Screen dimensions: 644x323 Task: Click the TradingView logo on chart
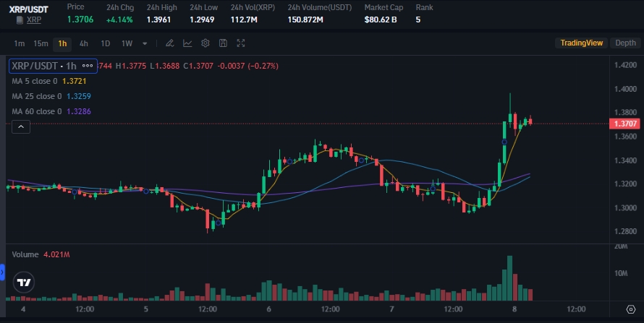24,283
